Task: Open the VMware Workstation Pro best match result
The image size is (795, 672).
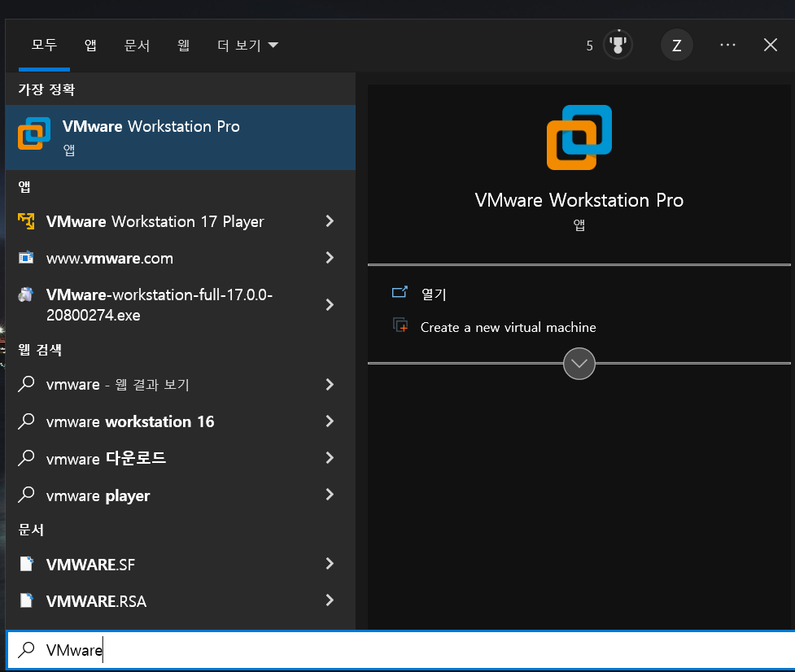Action: pos(181,137)
